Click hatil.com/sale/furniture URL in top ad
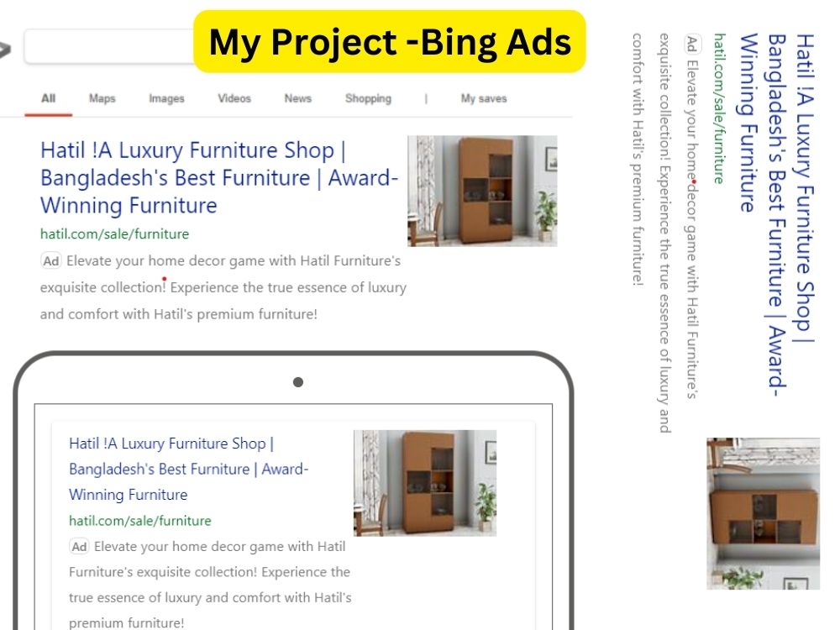 (114, 234)
